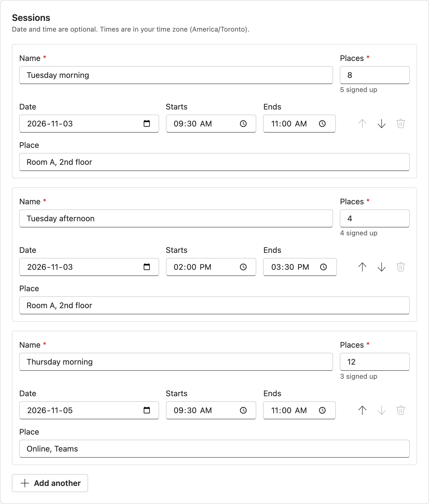Screen dimensions: 429x504
Task: Move Tuesday afternoon session down
Action: (x=382, y=267)
